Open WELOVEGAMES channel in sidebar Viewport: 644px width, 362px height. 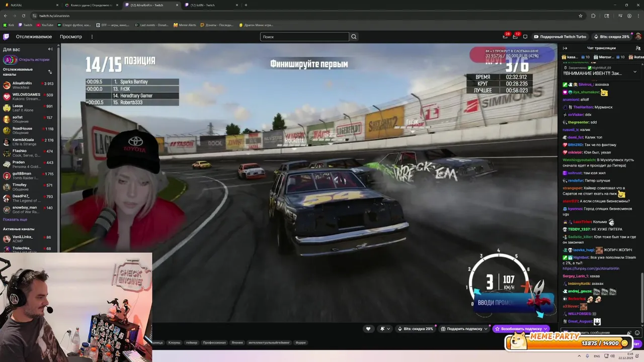coord(29,97)
